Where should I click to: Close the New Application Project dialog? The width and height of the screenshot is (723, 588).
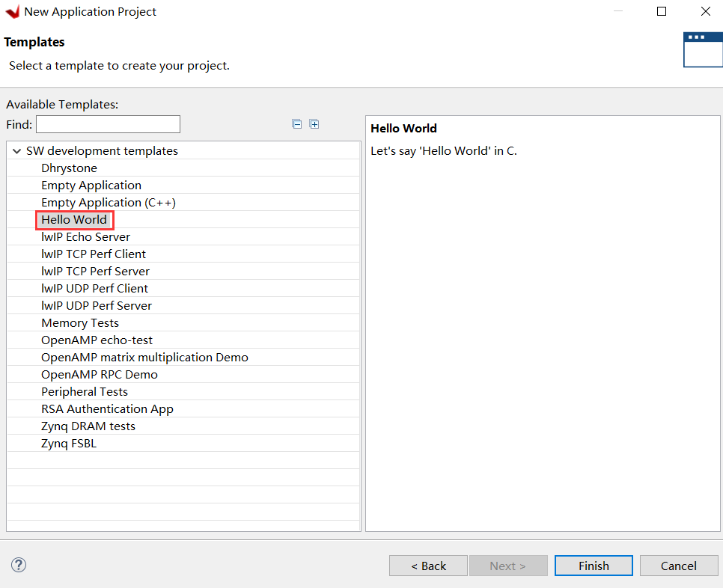coord(706,11)
